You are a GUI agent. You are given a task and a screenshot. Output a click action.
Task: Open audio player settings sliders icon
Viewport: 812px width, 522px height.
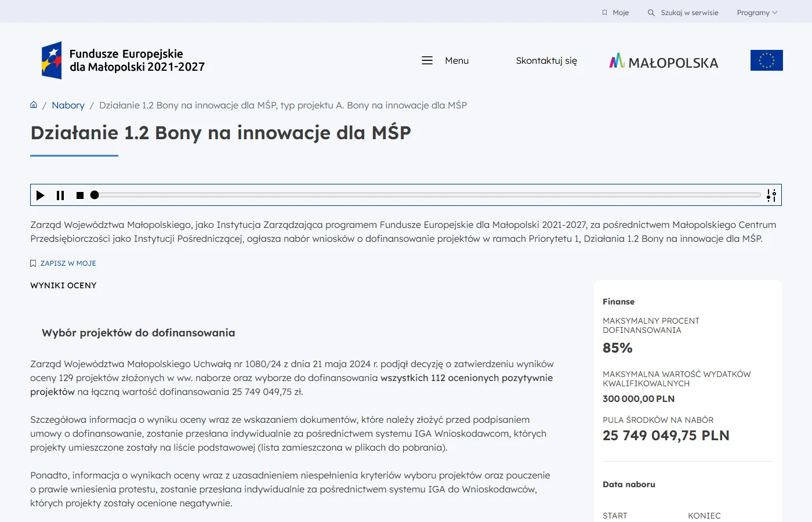click(771, 195)
